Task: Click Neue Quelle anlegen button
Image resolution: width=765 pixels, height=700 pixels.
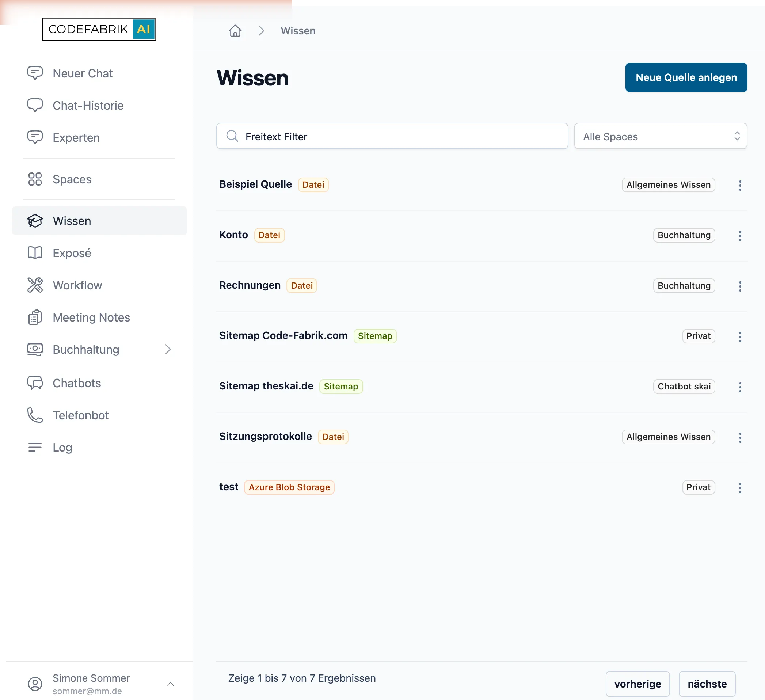Action: pyautogui.click(x=686, y=77)
